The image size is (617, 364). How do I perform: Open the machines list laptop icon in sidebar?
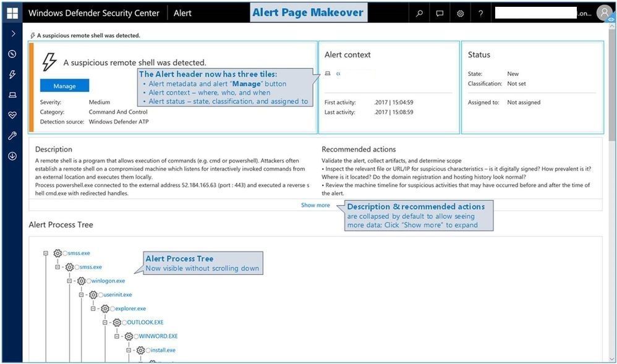tap(12, 95)
